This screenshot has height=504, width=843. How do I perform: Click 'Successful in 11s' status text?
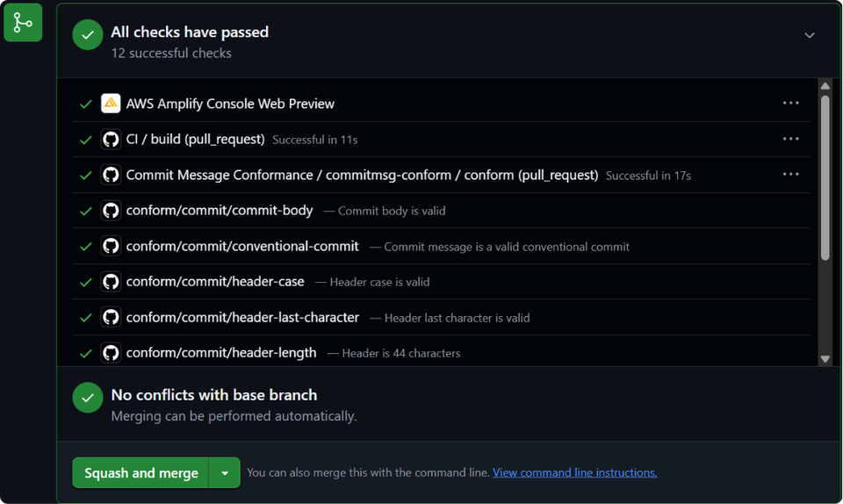(314, 140)
